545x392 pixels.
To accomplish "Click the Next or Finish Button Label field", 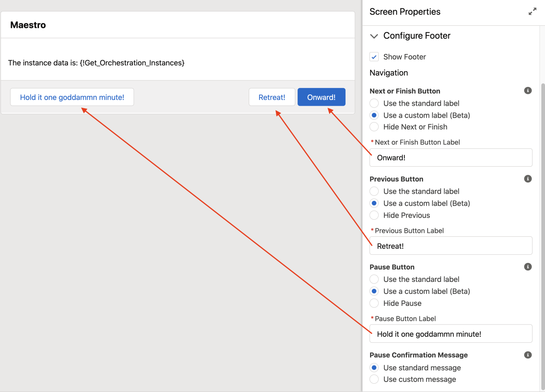I will point(451,158).
